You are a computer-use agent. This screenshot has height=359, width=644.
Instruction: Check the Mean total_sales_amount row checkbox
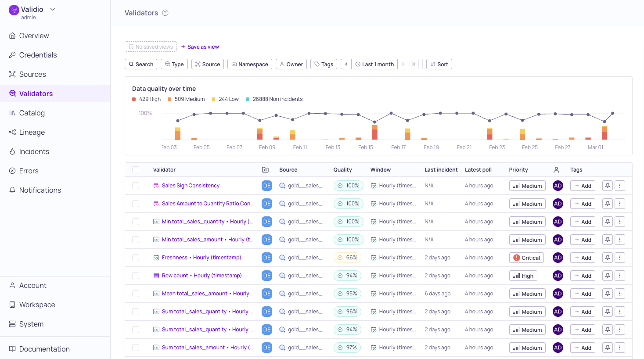tap(136, 294)
